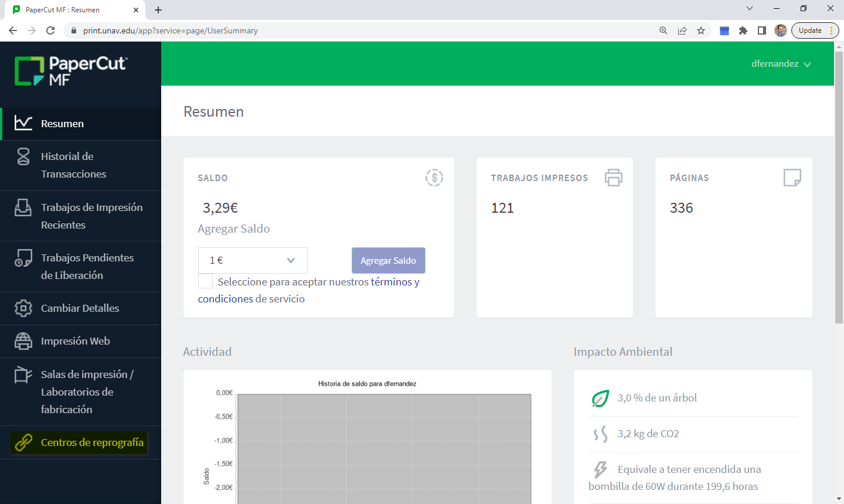
Task: Open the browser extensions puzzle icon
Action: [743, 30]
